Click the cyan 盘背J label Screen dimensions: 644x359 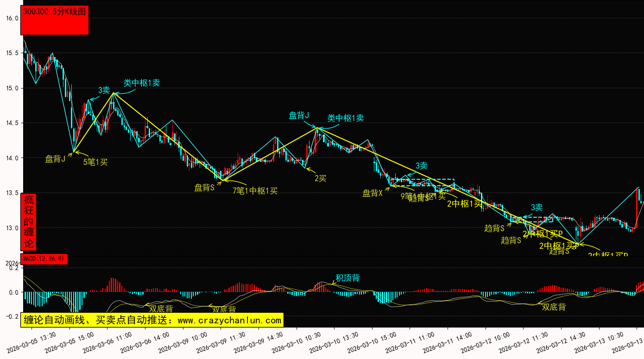click(x=299, y=116)
